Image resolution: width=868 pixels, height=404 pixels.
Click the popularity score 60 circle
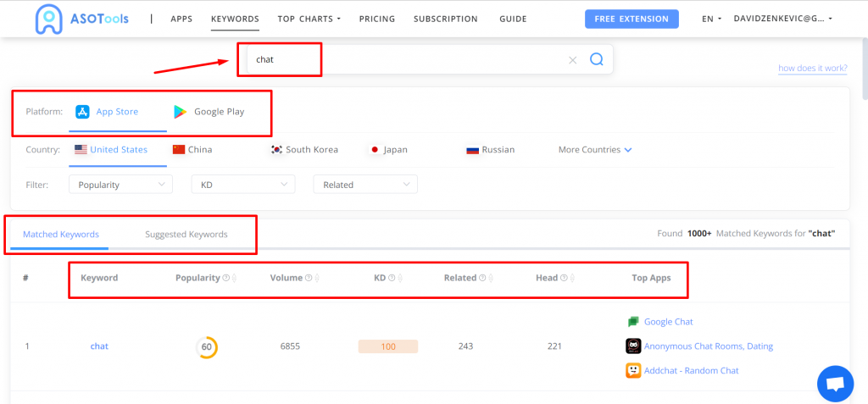click(x=206, y=346)
